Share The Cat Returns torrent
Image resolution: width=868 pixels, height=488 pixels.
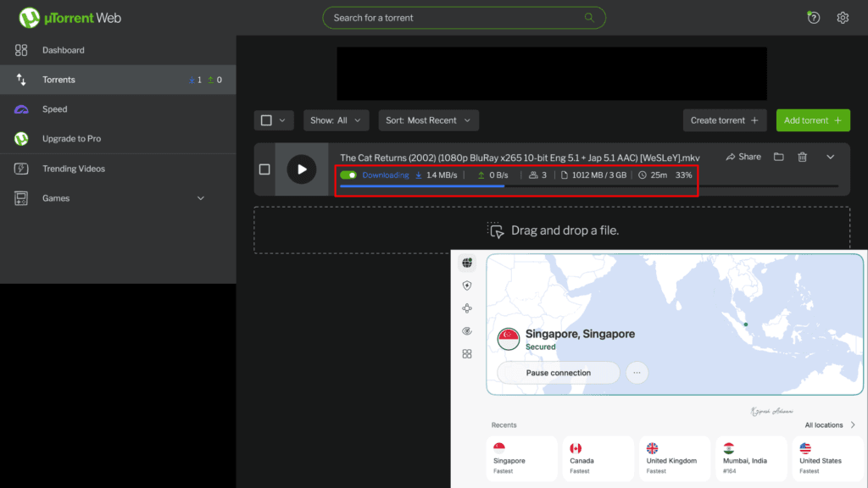743,157
